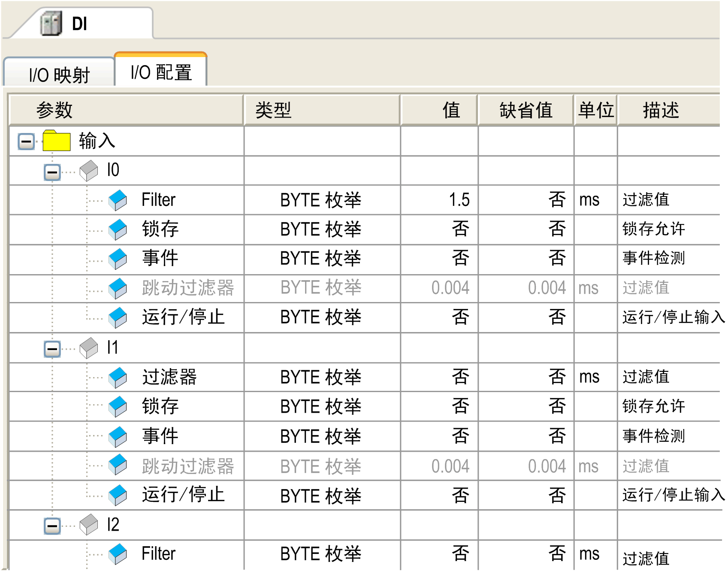
Task: Collapse the I2 input node
Action: pos(52,526)
